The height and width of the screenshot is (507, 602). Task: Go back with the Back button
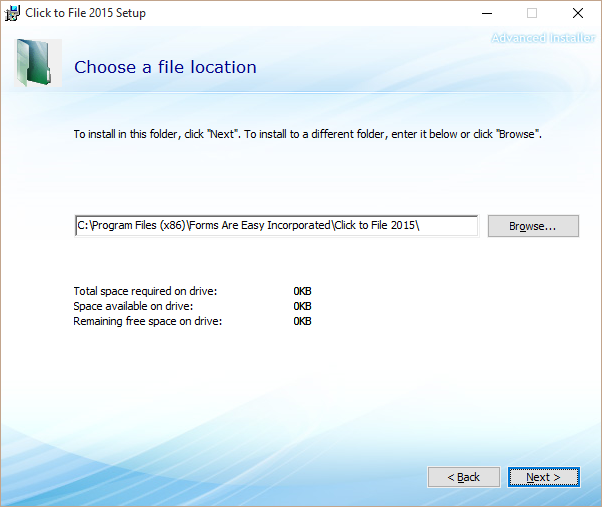pos(464,477)
